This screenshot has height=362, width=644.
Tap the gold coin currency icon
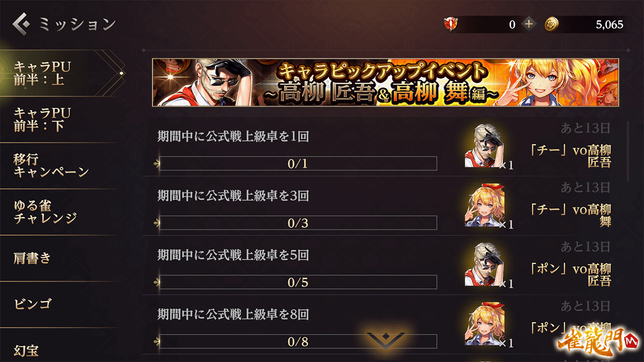coord(552,24)
